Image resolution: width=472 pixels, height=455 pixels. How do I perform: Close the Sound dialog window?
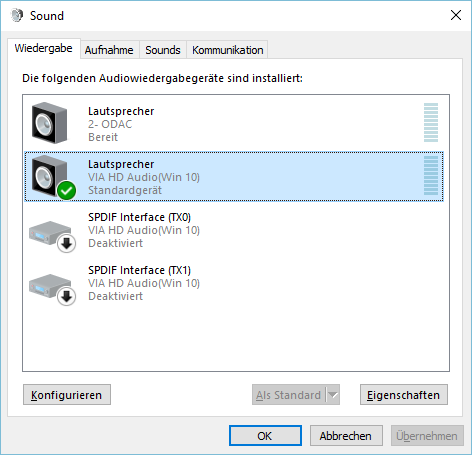[456, 15]
